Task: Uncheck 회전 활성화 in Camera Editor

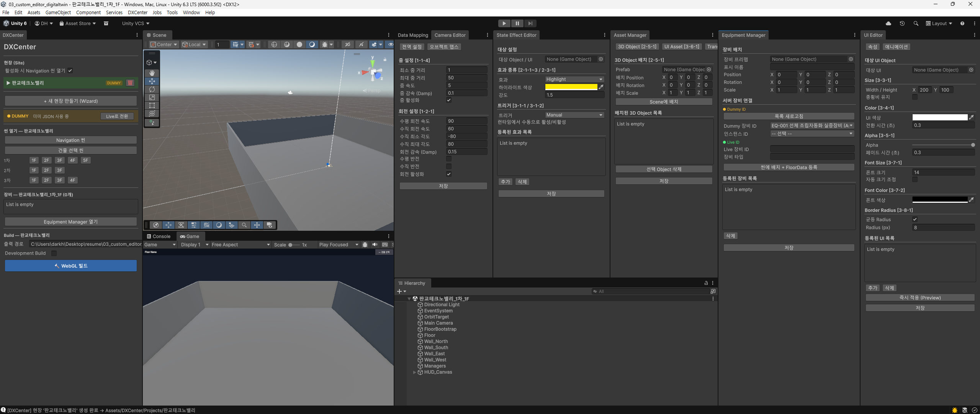Action: tap(448, 174)
